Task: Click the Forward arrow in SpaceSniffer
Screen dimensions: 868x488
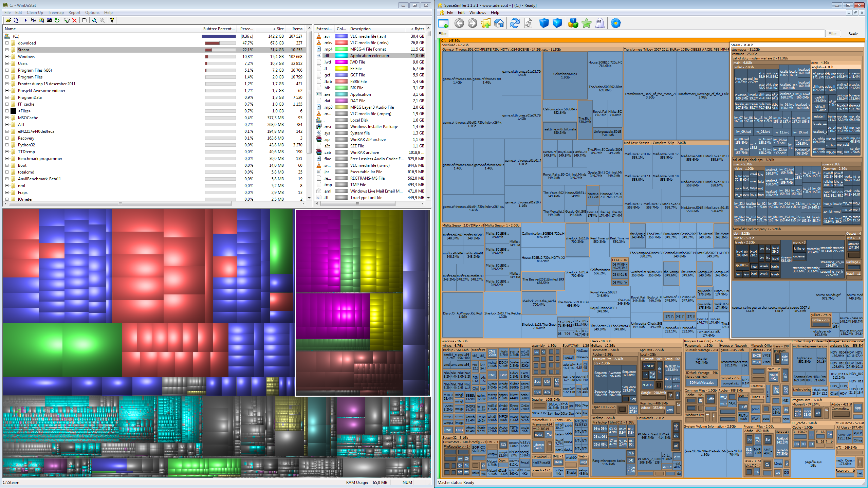Action: click(x=473, y=23)
